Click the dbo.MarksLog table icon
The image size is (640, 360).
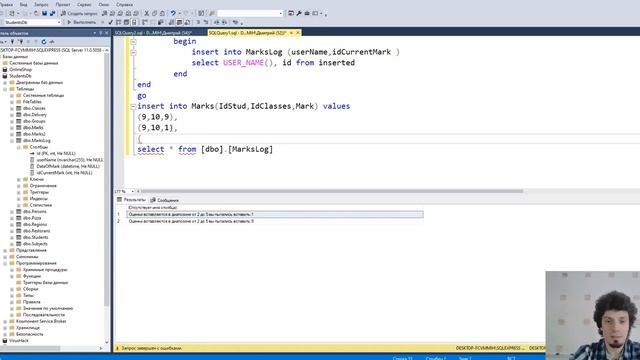click(18, 140)
